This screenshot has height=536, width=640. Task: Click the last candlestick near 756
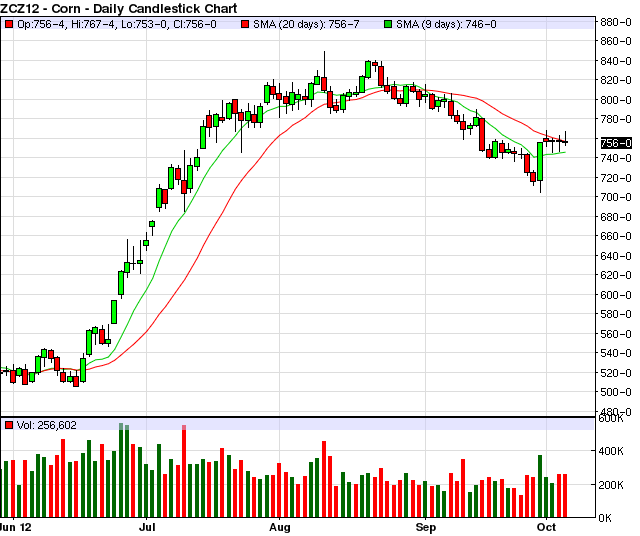tap(565, 138)
